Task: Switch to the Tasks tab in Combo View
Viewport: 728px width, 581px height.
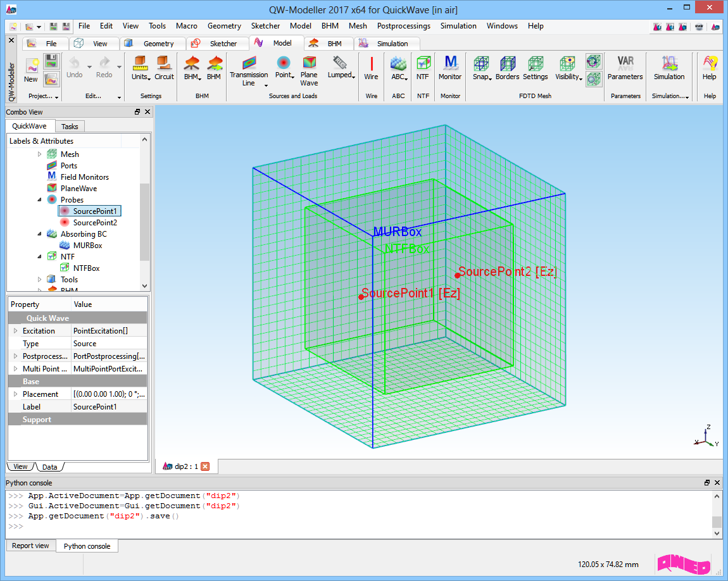Action: click(70, 126)
